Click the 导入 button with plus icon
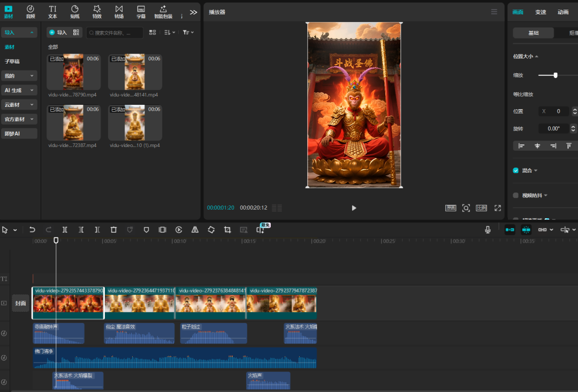The height and width of the screenshot is (392, 578). tap(58, 33)
